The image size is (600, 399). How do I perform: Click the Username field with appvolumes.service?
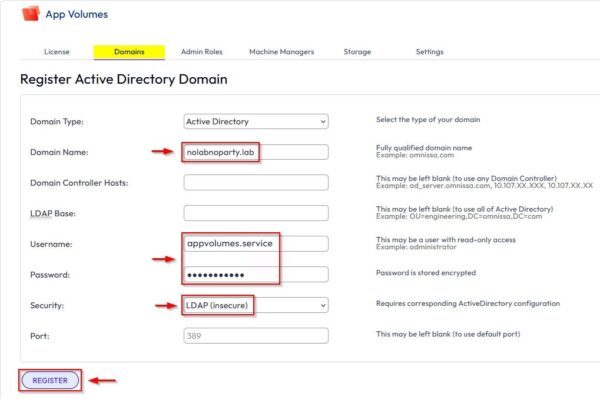[x=256, y=244]
